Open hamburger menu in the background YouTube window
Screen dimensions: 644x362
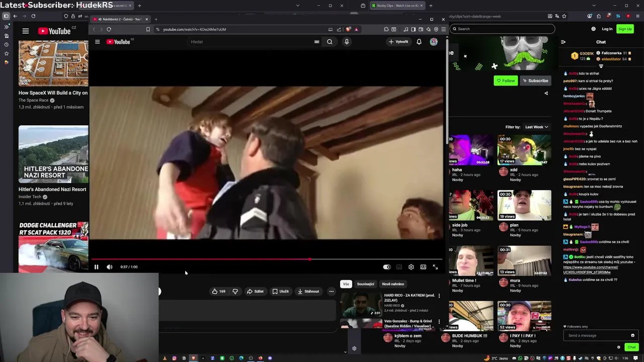(26, 31)
